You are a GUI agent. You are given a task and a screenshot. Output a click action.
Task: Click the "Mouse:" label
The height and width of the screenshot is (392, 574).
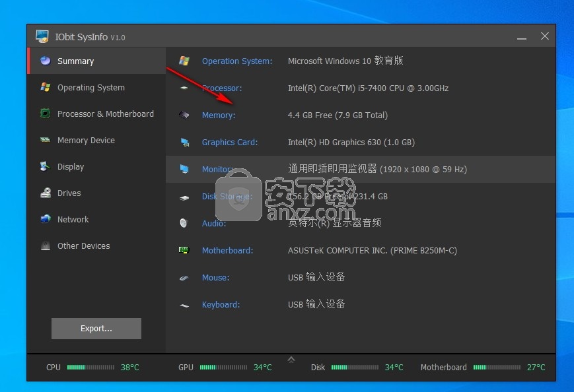point(215,278)
